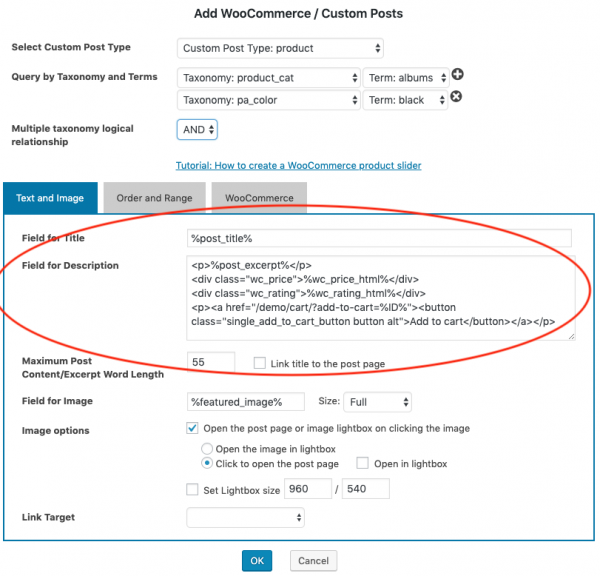Check the Open in lightbox box
This screenshot has width=600, height=576.
click(362, 464)
